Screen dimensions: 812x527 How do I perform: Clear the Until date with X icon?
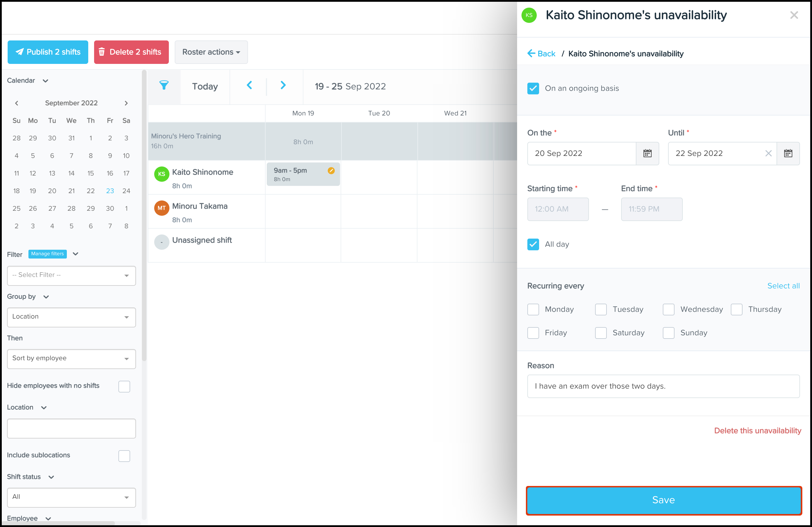coord(768,154)
